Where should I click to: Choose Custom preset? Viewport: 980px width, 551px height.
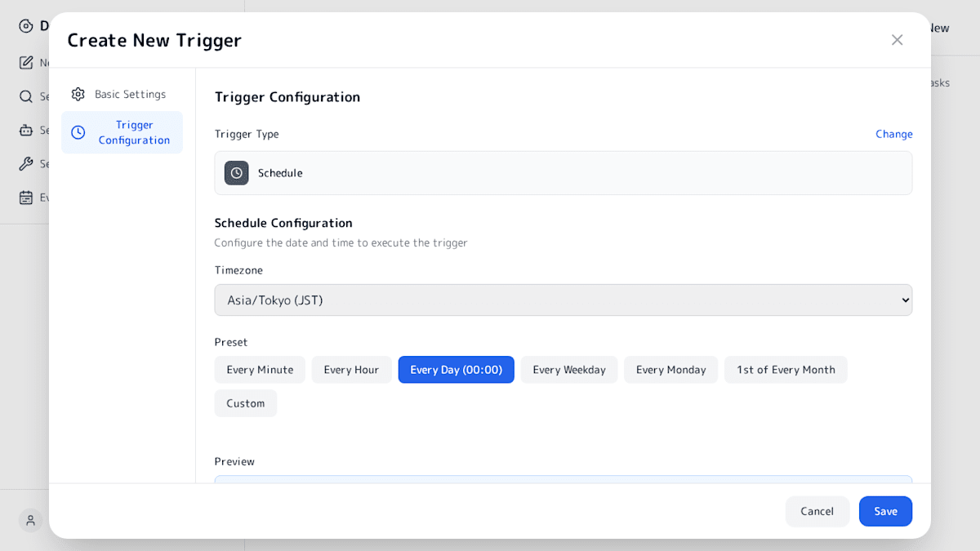[x=246, y=403]
